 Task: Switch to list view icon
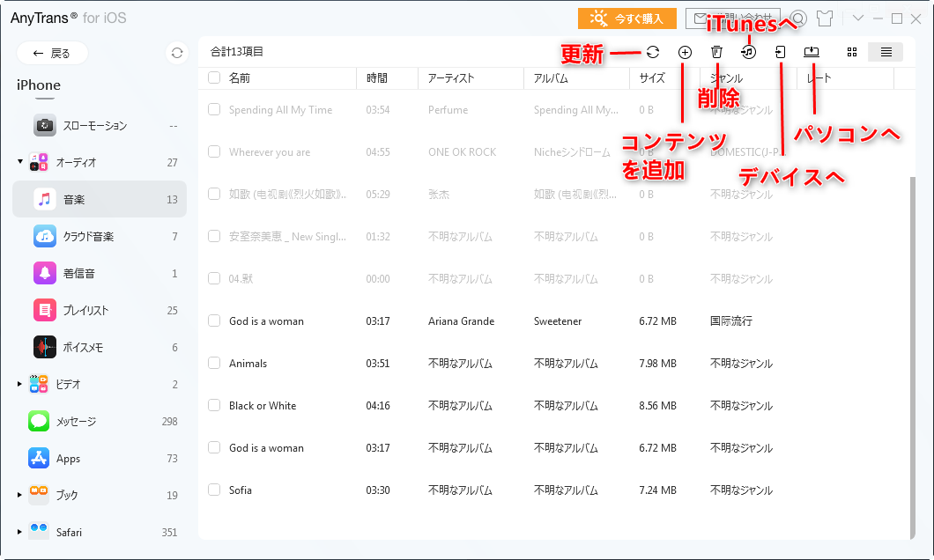pos(886,52)
